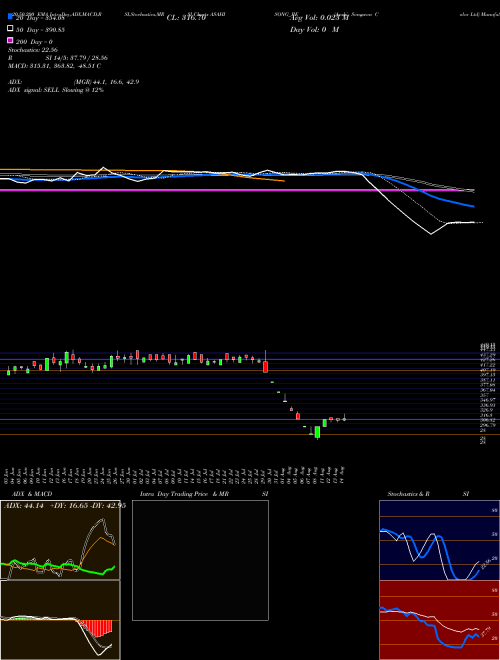Click the 'CL' closing price value at top

(186, 18)
